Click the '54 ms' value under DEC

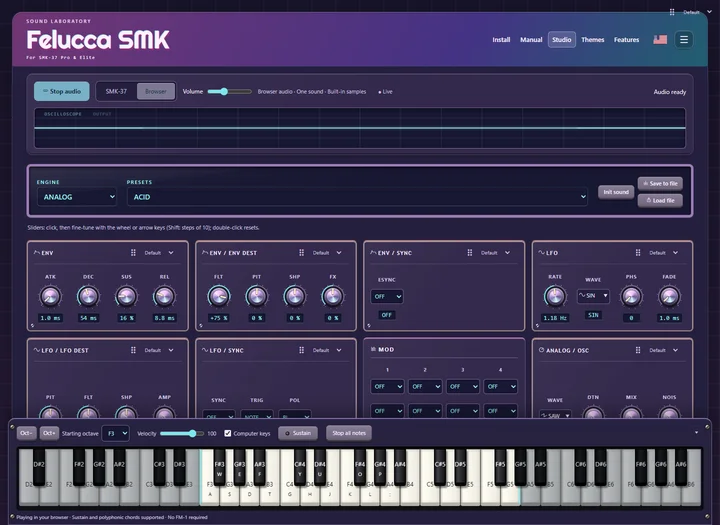pos(88,318)
